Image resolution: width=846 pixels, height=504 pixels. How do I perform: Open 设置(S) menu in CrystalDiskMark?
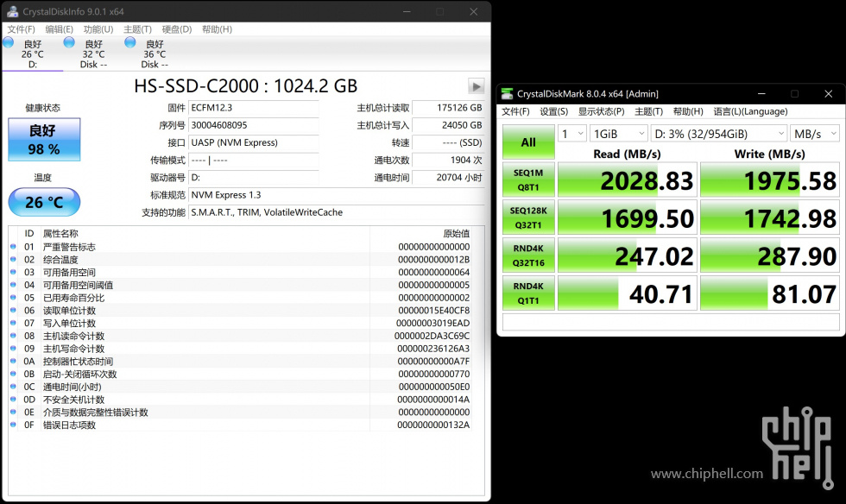click(554, 111)
